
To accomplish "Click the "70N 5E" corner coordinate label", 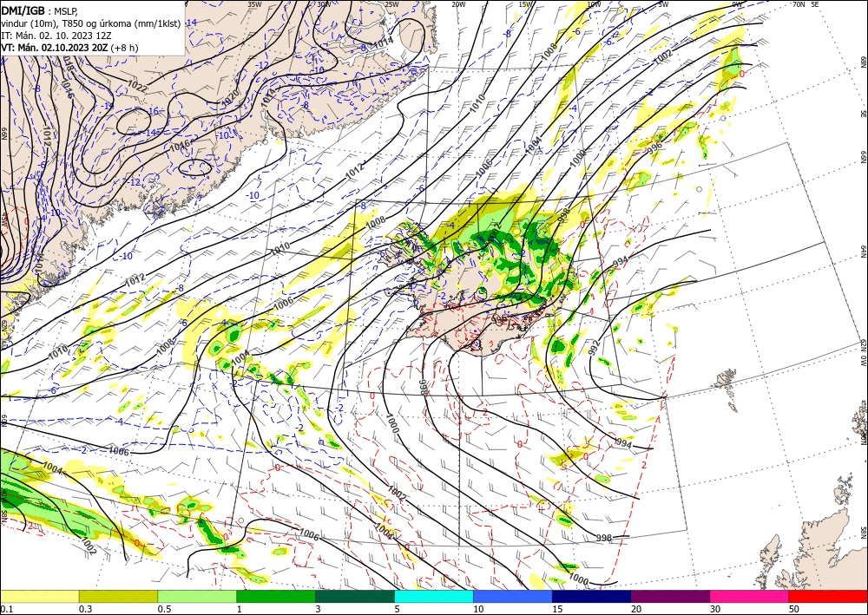I will 806,4.
